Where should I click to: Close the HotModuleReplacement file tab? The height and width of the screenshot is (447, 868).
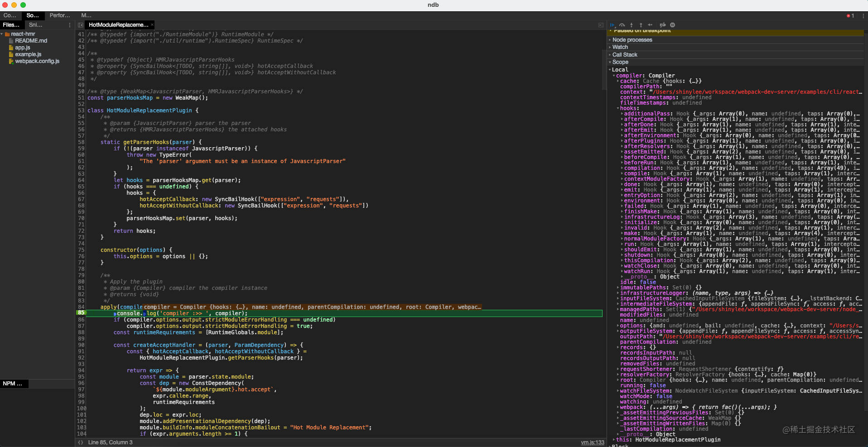click(x=152, y=25)
